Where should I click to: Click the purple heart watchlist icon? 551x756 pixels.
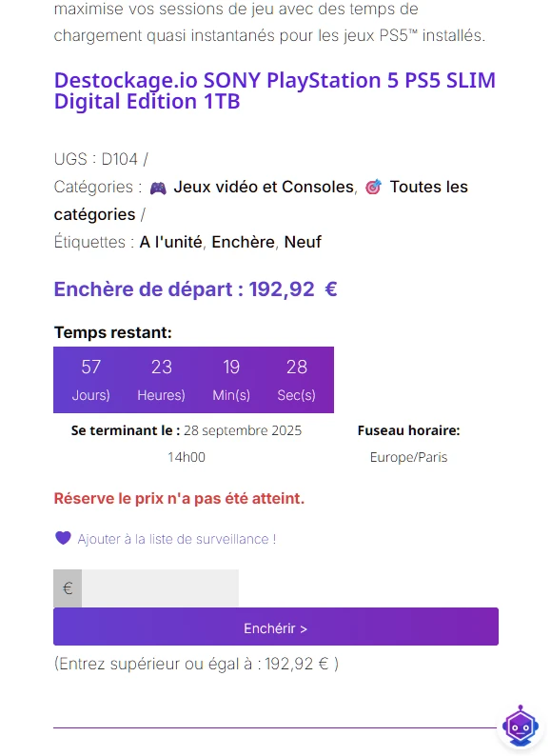tap(63, 538)
